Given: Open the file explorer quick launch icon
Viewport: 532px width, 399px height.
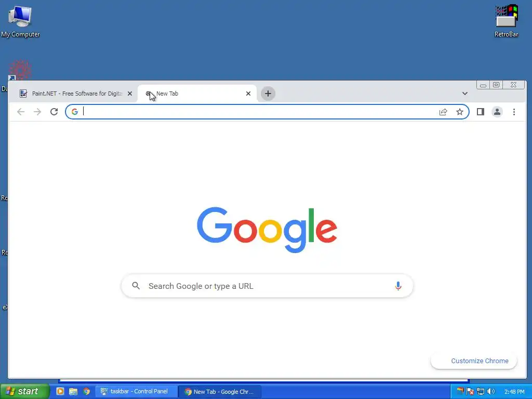Looking at the screenshot, I should tap(73, 392).
